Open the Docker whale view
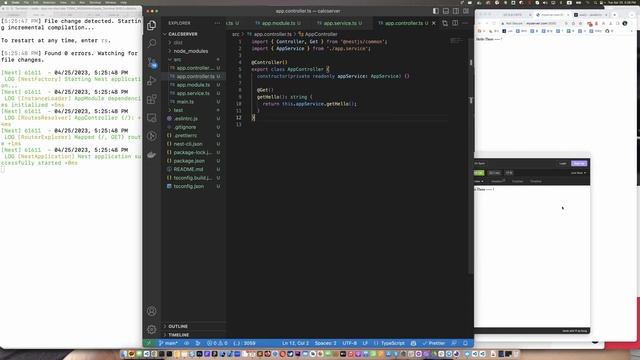This screenshot has width=640, height=360. 151,155
